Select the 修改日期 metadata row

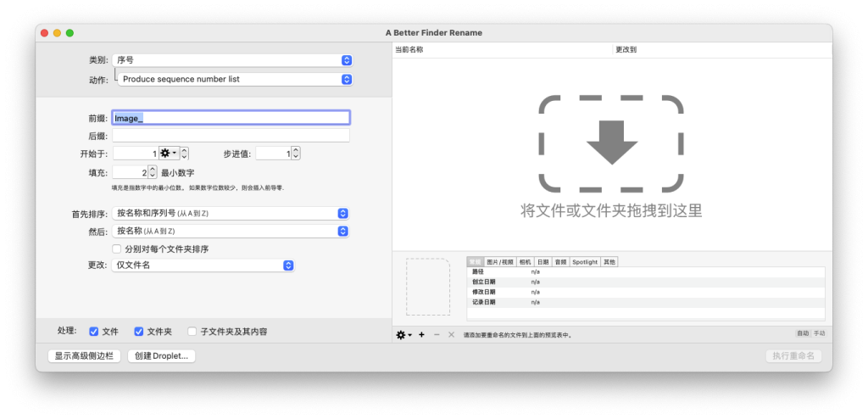point(645,292)
